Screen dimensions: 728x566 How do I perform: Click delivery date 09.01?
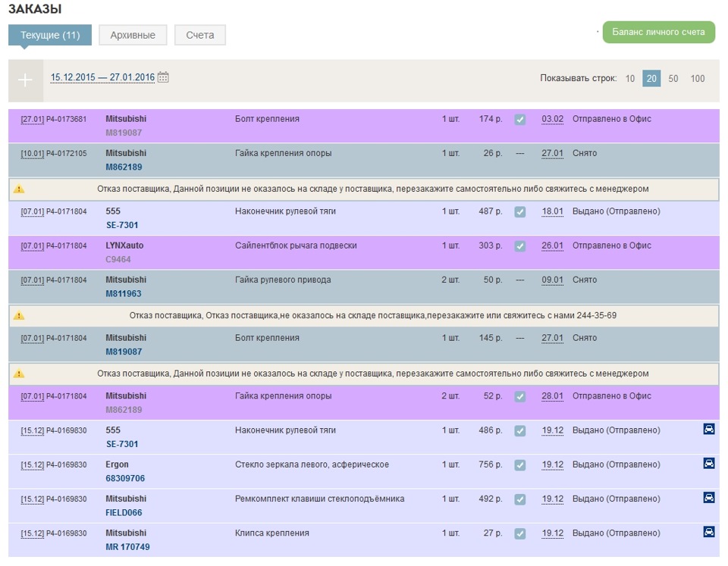coord(553,280)
